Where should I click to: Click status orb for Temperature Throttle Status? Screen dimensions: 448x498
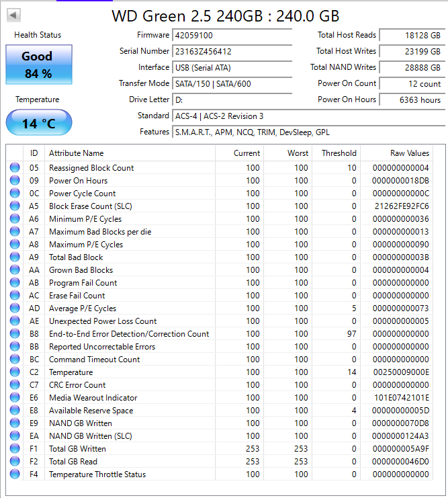pos(15,474)
